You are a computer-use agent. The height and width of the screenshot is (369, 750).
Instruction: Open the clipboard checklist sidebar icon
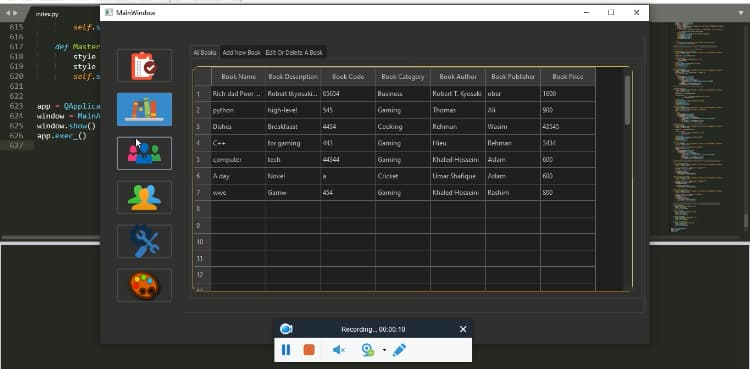click(144, 66)
